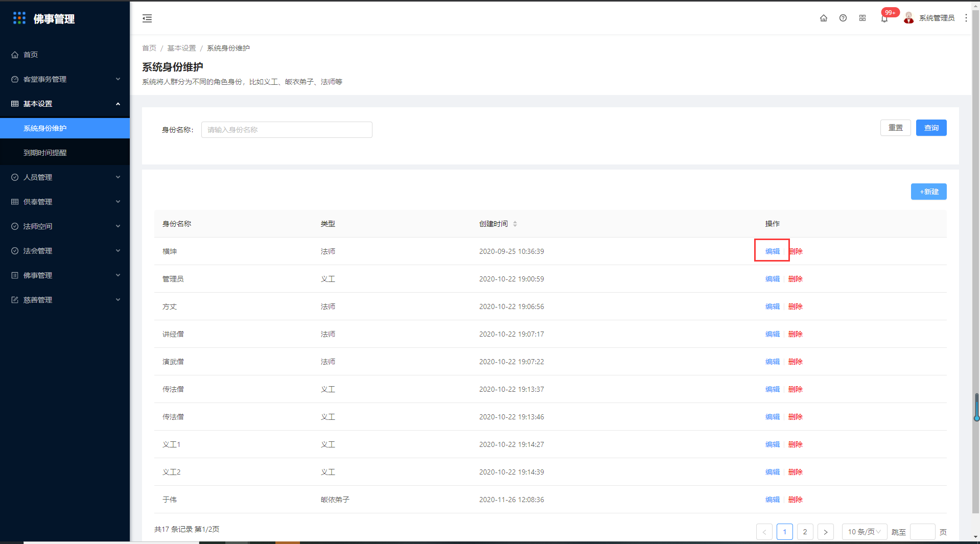
Task: Open the home icon in top bar
Action: pyautogui.click(x=824, y=18)
